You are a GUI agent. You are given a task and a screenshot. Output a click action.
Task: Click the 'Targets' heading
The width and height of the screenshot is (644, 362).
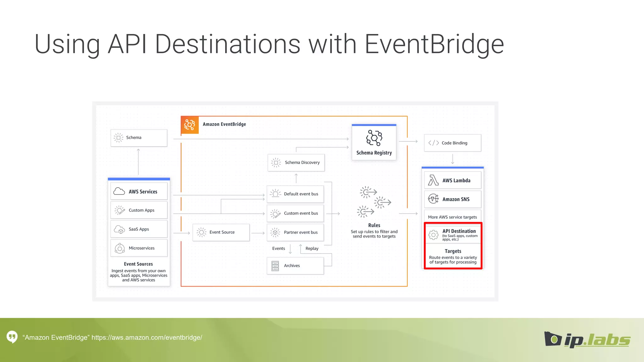(453, 251)
